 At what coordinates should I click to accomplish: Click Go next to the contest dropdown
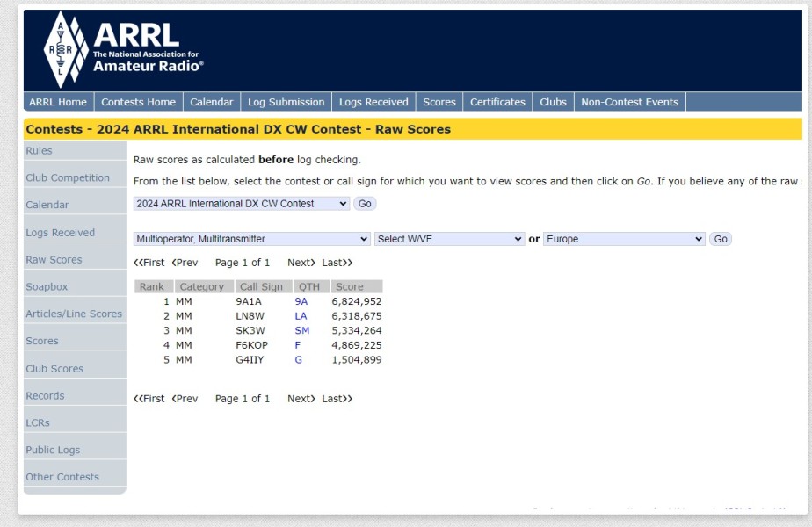[x=365, y=204]
